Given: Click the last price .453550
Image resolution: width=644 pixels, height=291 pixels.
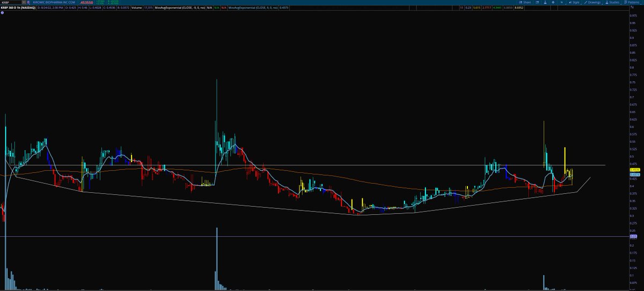Looking at the screenshot, I should [86, 2].
